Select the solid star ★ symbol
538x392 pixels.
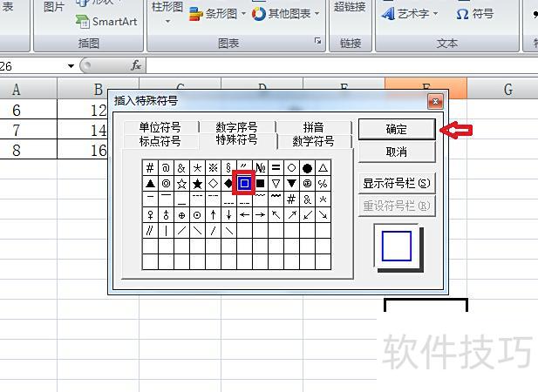point(197,184)
